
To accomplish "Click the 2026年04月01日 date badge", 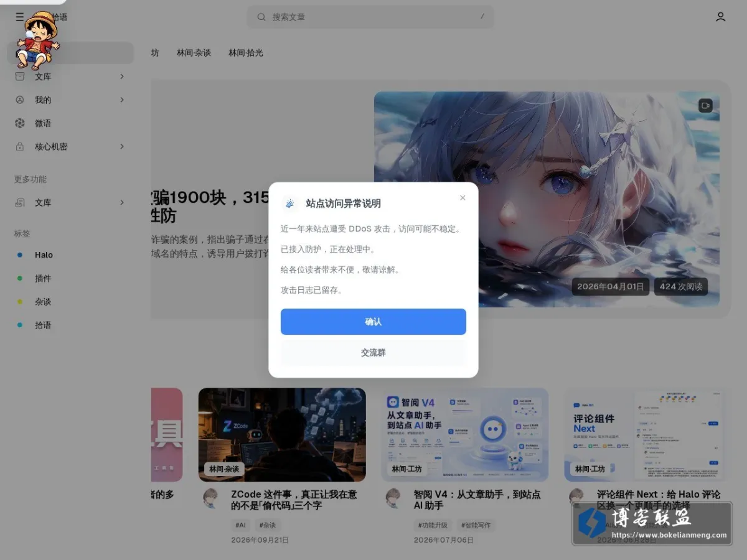I will 611,287.
